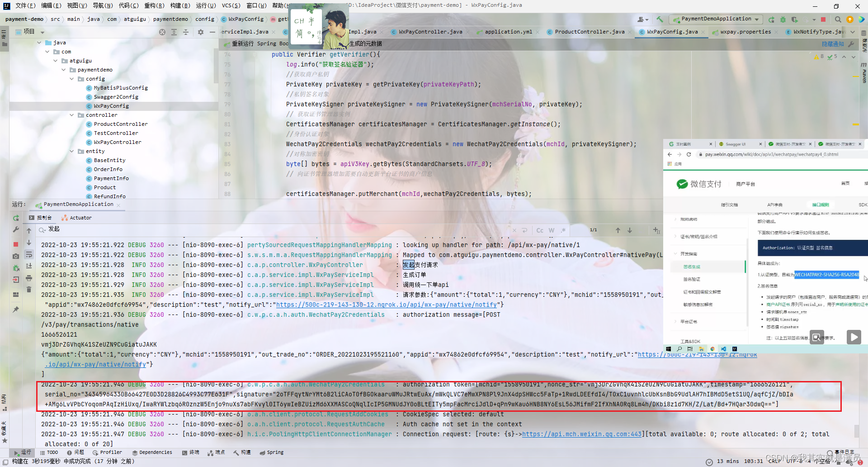This screenshot has height=467, width=868.
Task: Toggle regex (.*) in console search
Action: point(563,230)
